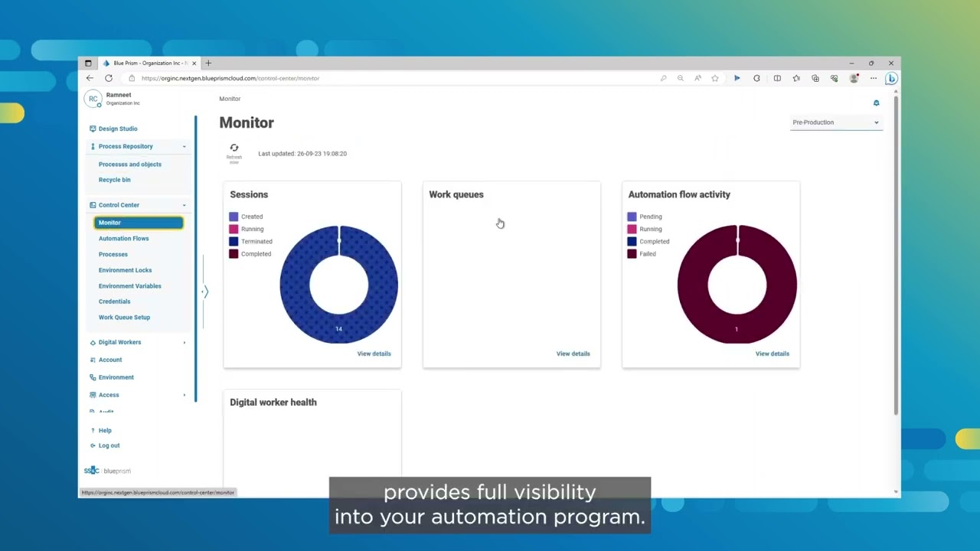Click the Environment icon in sidebar
This screenshot has width=980, height=551.
[x=93, y=377]
